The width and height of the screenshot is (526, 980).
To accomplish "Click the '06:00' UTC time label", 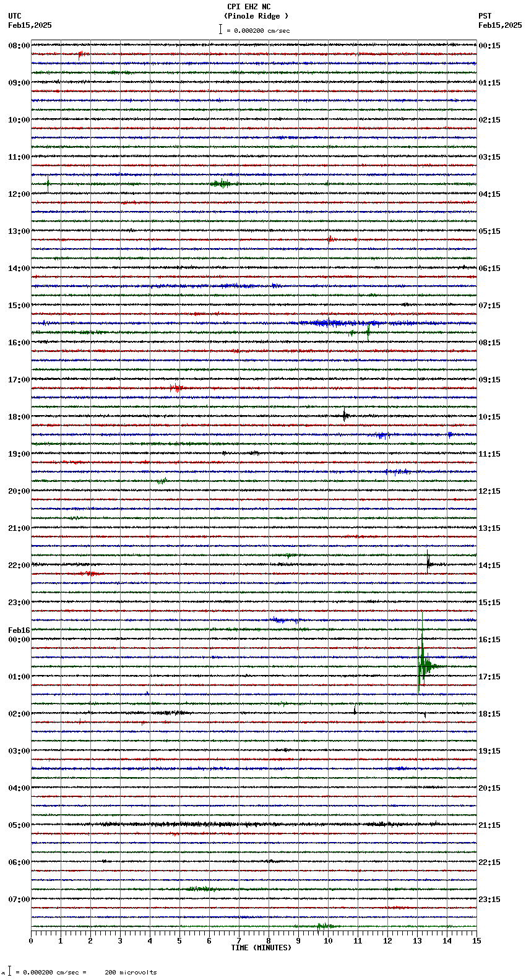I will pyautogui.click(x=19, y=862).
